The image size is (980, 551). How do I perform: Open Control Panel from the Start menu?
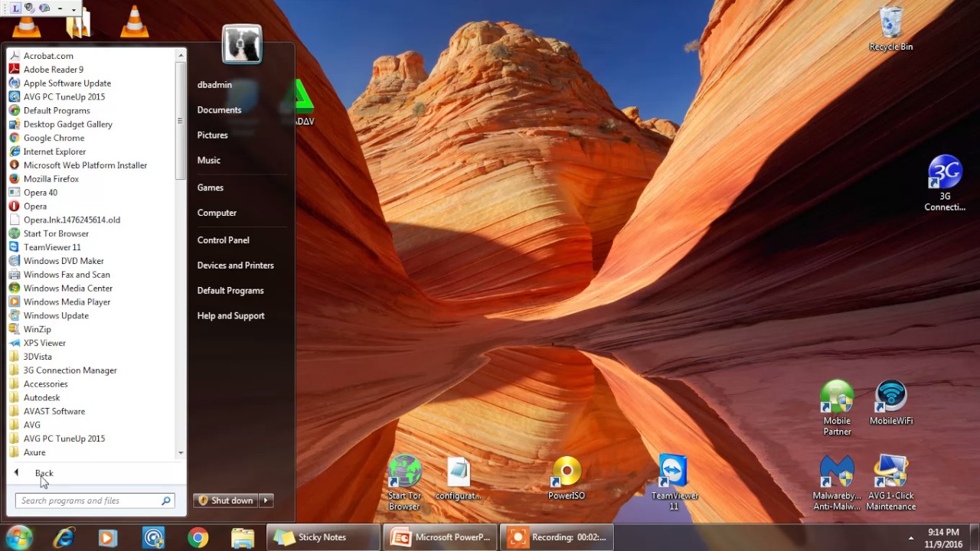[223, 240]
